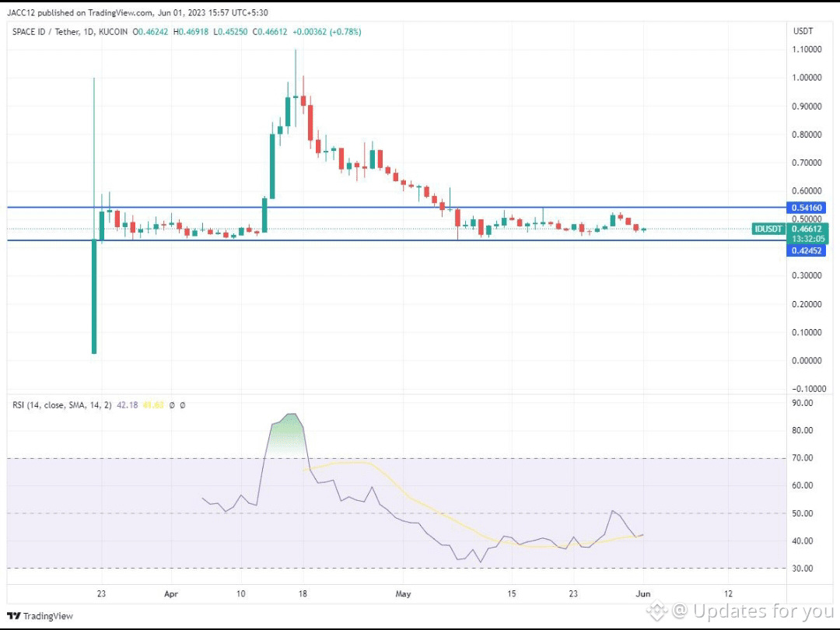Click the -0.10000 price axis label
This screenshot has width=840, height=630.
808,389
